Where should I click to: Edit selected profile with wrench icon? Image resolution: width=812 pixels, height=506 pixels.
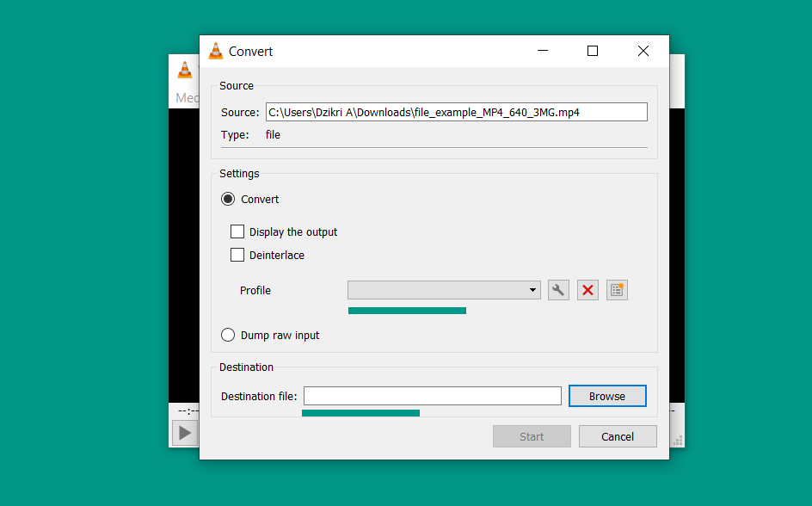(x=558, y=290)
